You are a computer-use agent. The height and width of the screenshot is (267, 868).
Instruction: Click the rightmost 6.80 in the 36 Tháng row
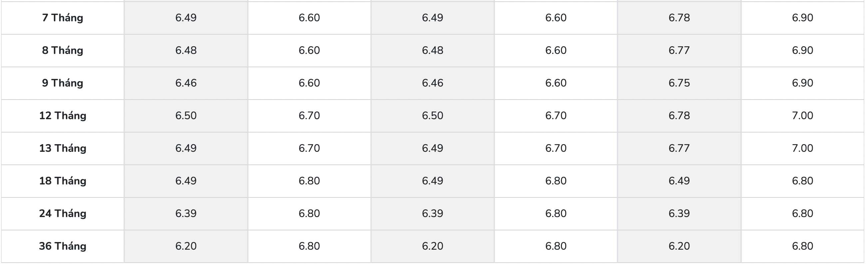pos(802,246)
